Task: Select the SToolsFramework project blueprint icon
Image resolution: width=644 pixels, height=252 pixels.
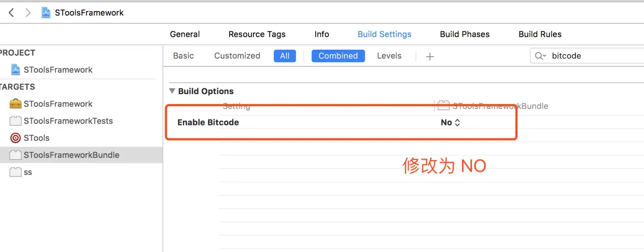Action: [16, 70]
